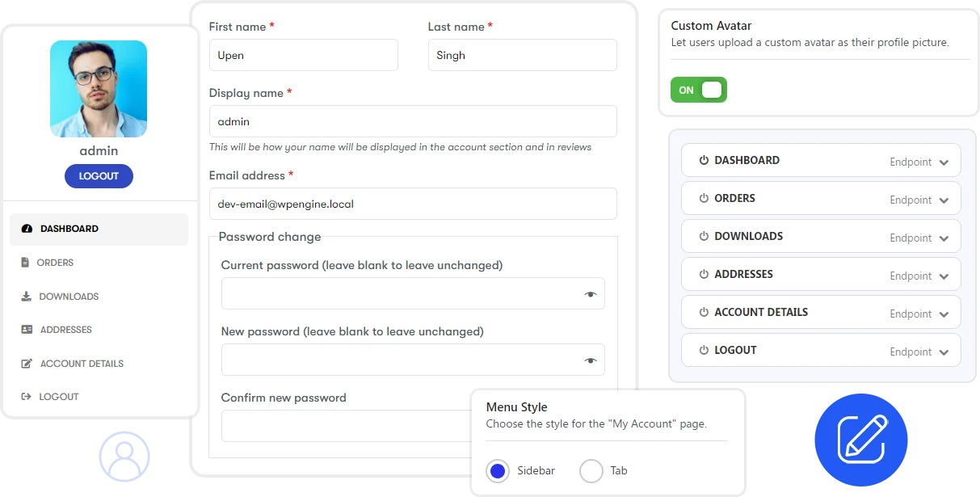Click the Dashboard gauge icon in sidebar
The height and width of the screenshot is (497, 980).
pyautogui.click(x=27, y=229)
